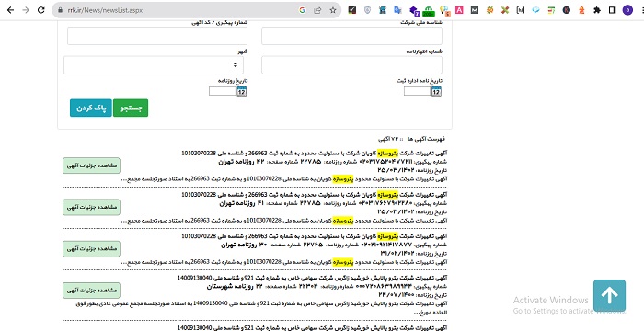Open the [u] bracket extension
Image resolution: width=644 pixels, height=331 pixels.
click(521, 10)
